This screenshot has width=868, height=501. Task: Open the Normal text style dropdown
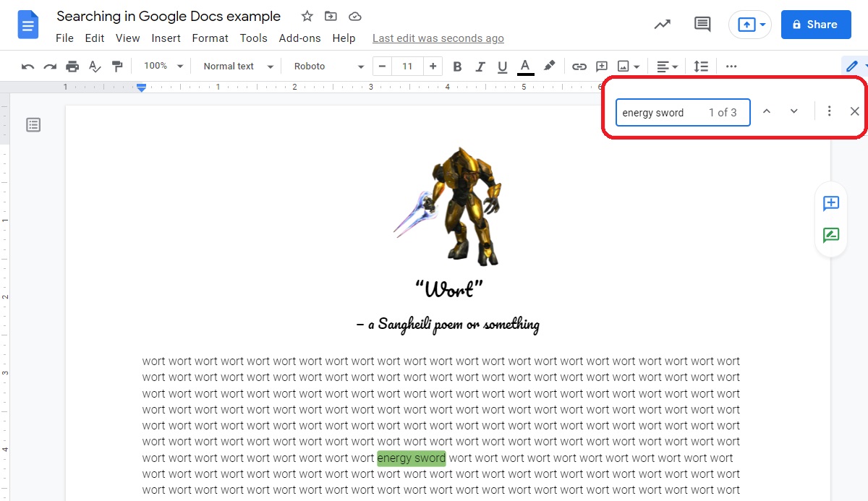[x=238, y=67]
